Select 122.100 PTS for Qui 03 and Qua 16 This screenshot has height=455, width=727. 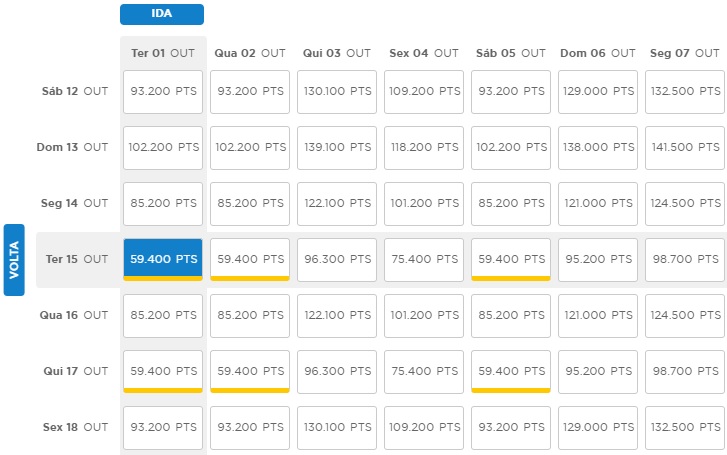coord(337,315)
